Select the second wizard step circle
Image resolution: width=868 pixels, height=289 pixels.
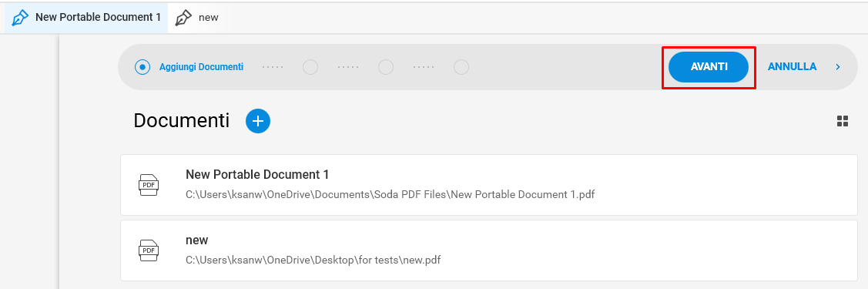[x=310, y=67]
